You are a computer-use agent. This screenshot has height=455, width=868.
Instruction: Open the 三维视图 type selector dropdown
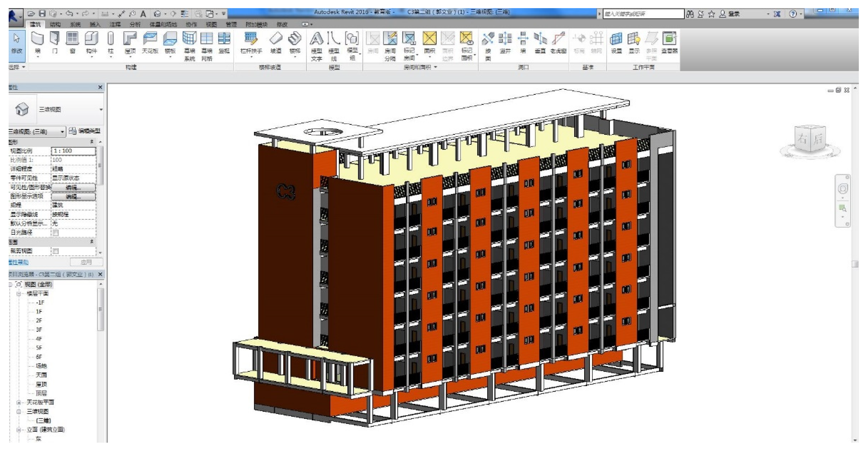pos(101,110)
